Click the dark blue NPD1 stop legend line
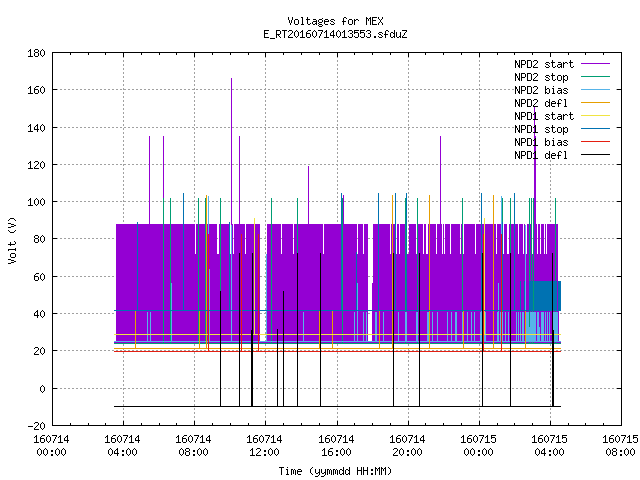 596,129
